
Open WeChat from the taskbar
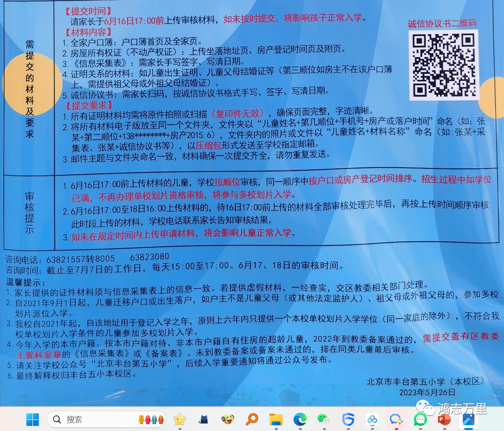click(x=324, y=420)
